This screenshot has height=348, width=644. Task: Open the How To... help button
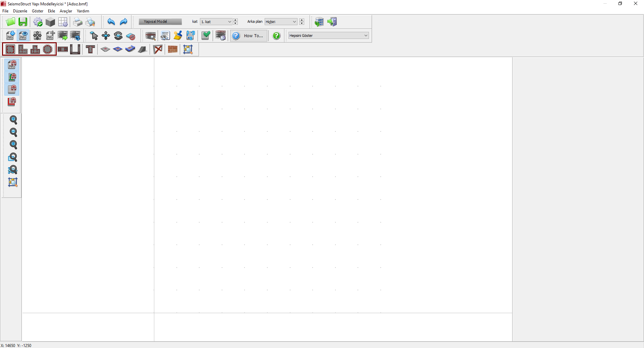(249, 36)
